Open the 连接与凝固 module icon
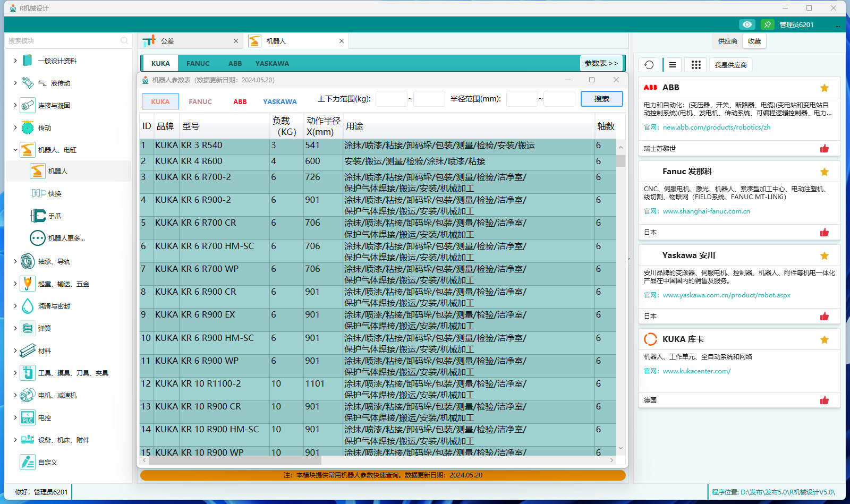This screenshot has width=850, height=504. click(28, 105)
